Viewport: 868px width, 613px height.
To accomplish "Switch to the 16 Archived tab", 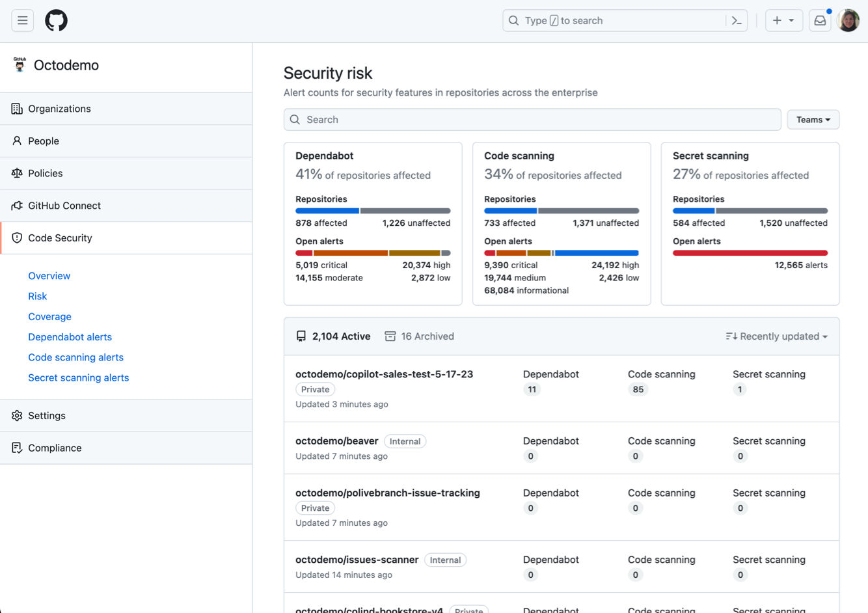I will (419, 336).
